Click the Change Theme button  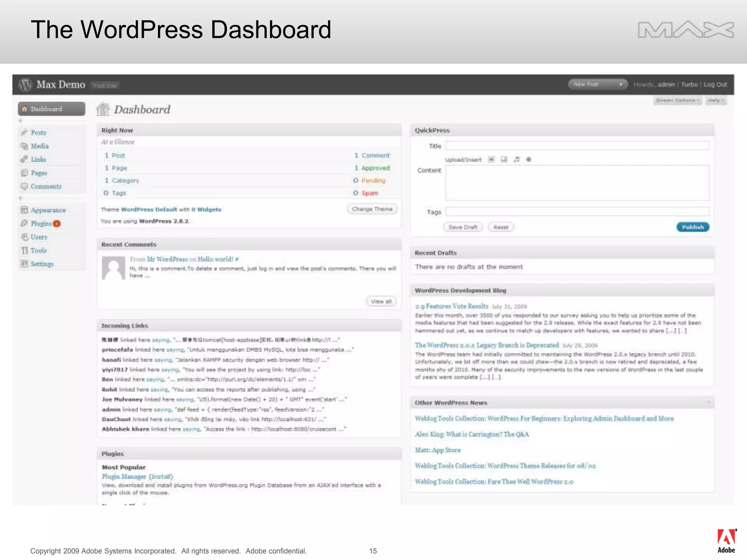tap(372, 209)
